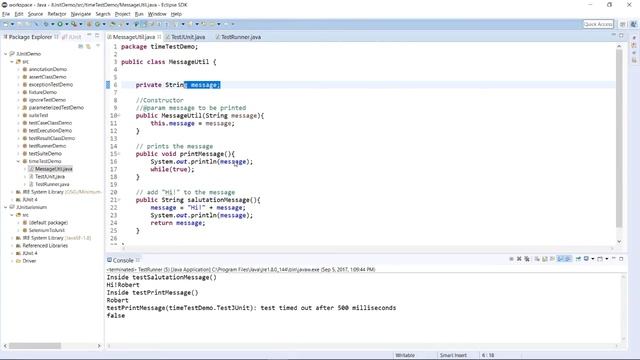Click the Debug bug icon in the toolbar
The width and height of the screenshot is (640, 360).
pyautogui.click(x=46, y=24)
